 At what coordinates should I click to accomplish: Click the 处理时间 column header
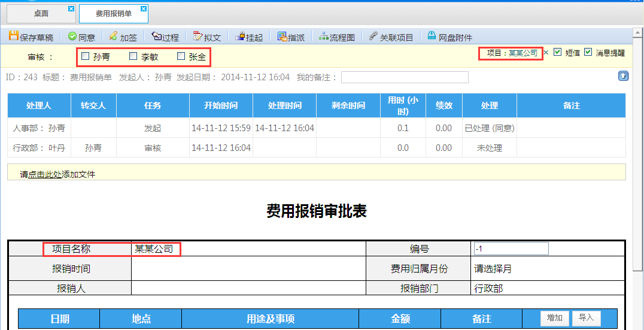(285, 105)
